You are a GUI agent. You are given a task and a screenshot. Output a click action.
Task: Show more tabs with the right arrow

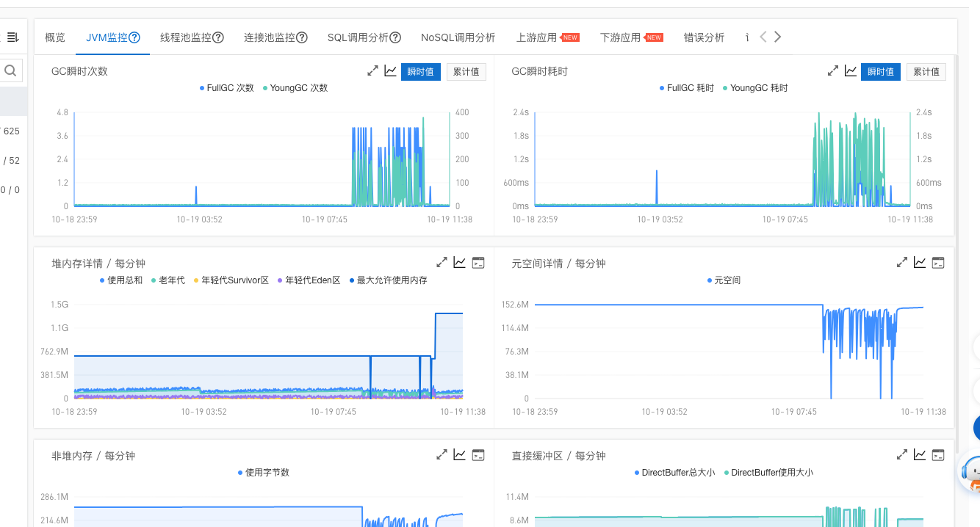(x=778, y=37)
